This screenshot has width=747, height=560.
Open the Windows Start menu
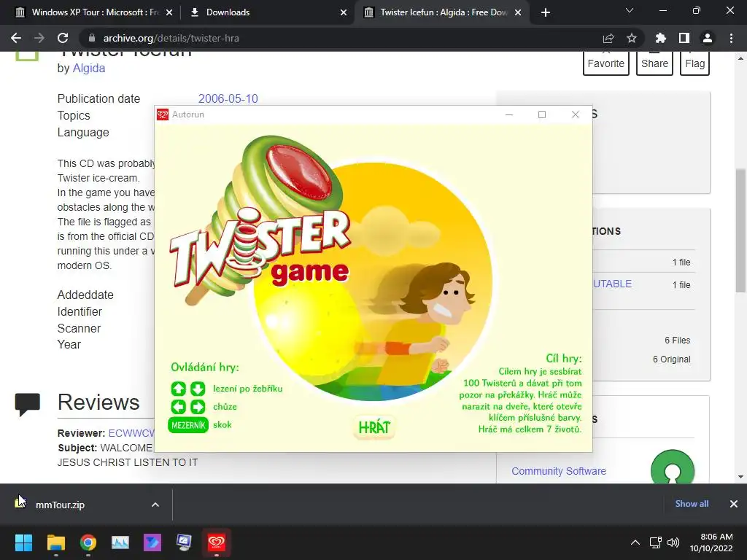[23, 542]
